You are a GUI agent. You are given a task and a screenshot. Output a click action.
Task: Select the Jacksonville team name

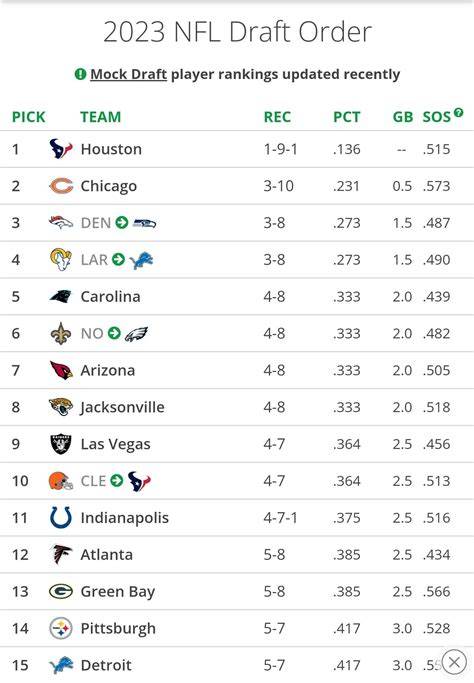(x=122, y=407)
